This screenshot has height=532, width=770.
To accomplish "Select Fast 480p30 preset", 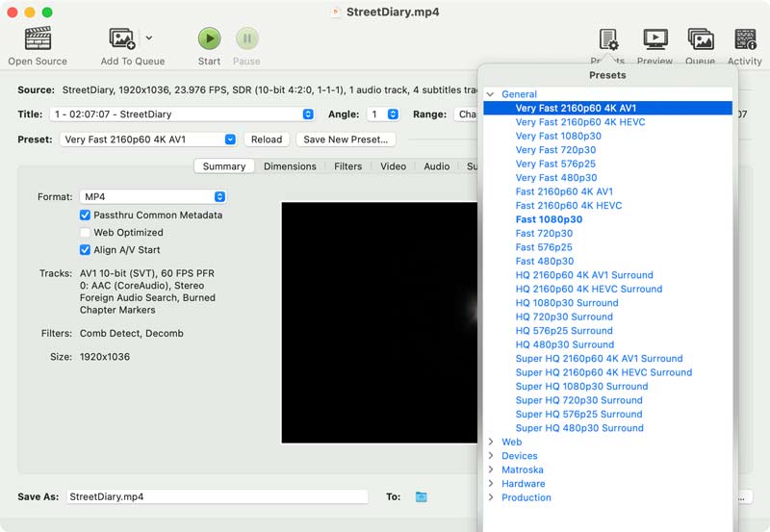I will (607, 261).
